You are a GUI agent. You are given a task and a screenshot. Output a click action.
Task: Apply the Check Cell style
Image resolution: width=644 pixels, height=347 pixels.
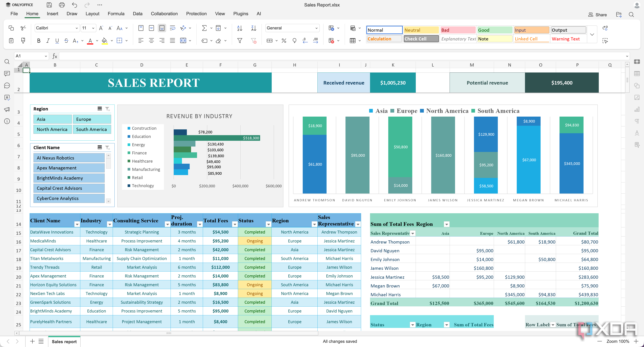(421, 39)
